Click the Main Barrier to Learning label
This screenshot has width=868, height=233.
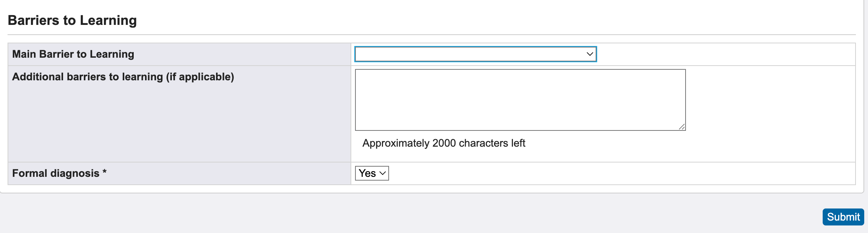coord(73,54)
